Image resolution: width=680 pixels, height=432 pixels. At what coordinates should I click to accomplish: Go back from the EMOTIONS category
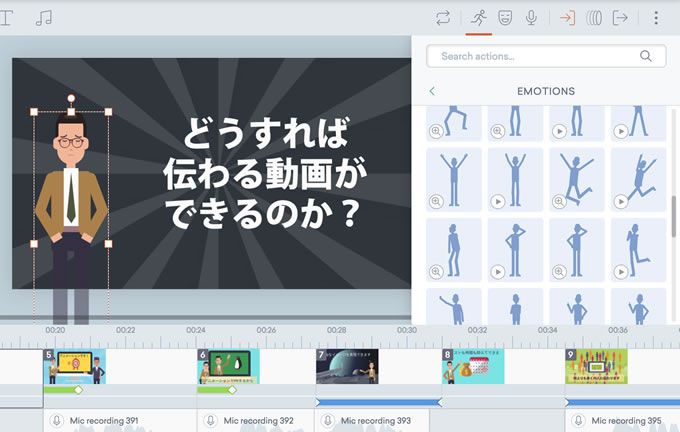[432, 91]
